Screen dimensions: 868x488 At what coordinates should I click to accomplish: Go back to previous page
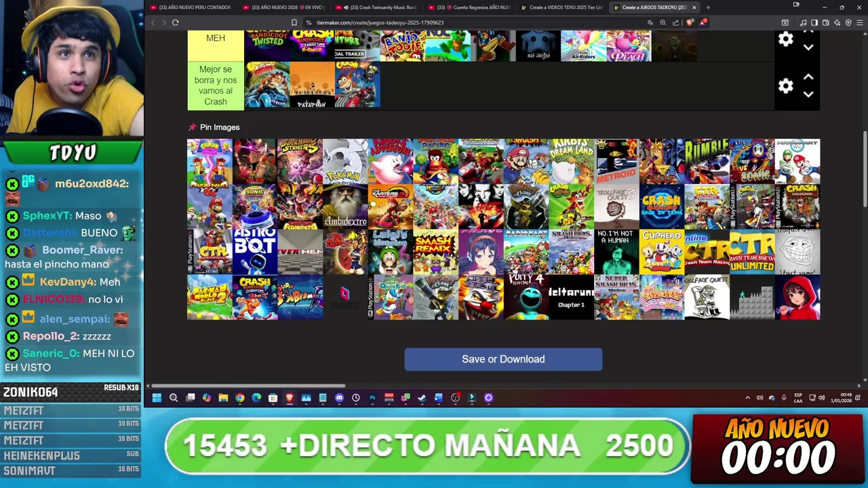pyautogui.click(x=153, y=22)
